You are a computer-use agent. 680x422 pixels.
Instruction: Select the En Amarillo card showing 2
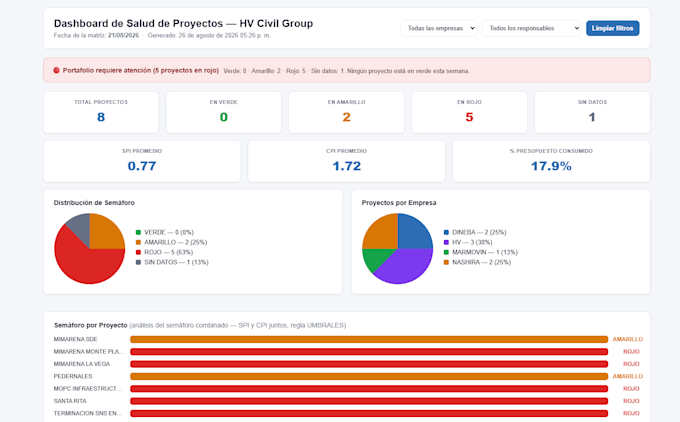(x=347, y=112)
